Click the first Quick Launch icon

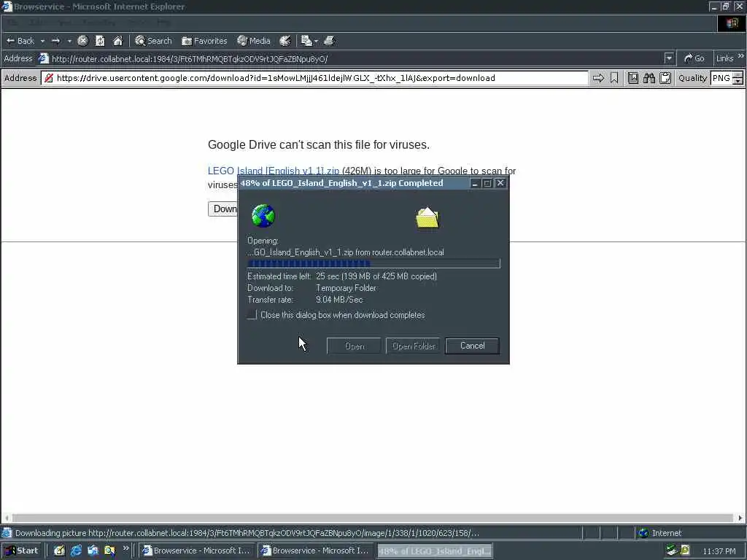59,551
